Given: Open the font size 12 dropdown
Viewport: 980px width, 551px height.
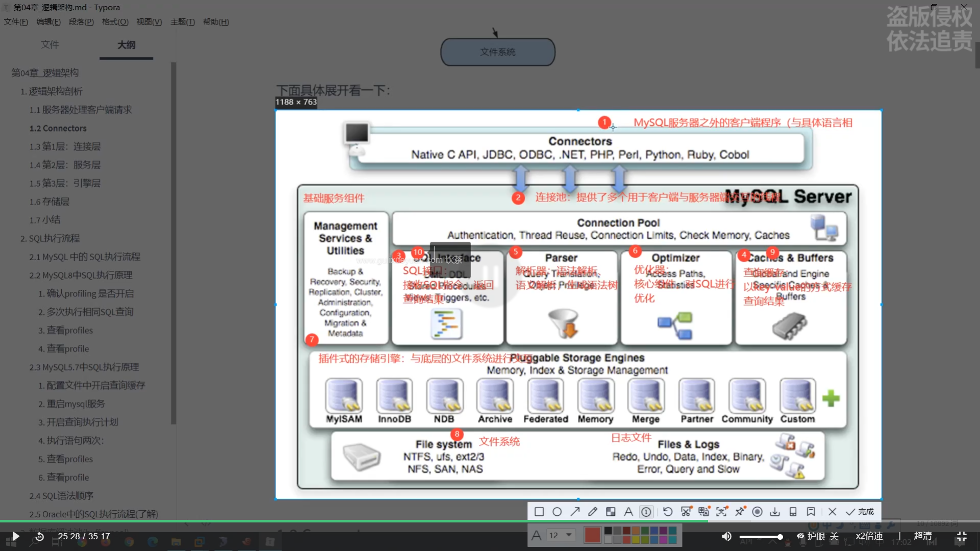Looking at the screenshot, I should (561, 535).
